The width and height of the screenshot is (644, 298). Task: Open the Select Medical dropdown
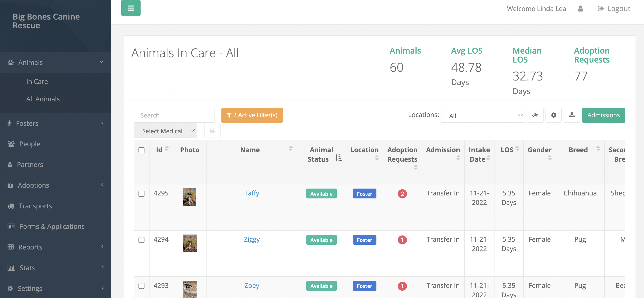(166, 131)
